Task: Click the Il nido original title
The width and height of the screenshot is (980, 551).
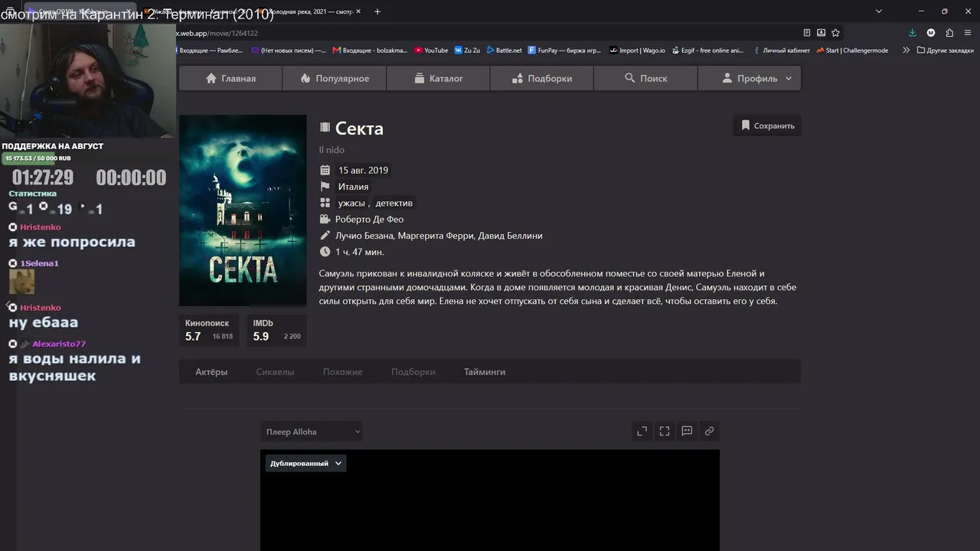Action: [x=332, y=150]
